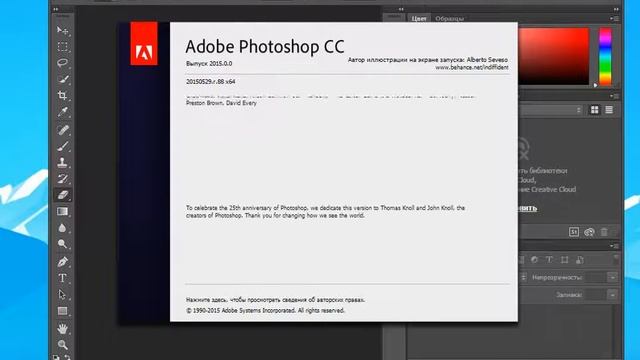Select the Brush tool

tap(62, 146)
